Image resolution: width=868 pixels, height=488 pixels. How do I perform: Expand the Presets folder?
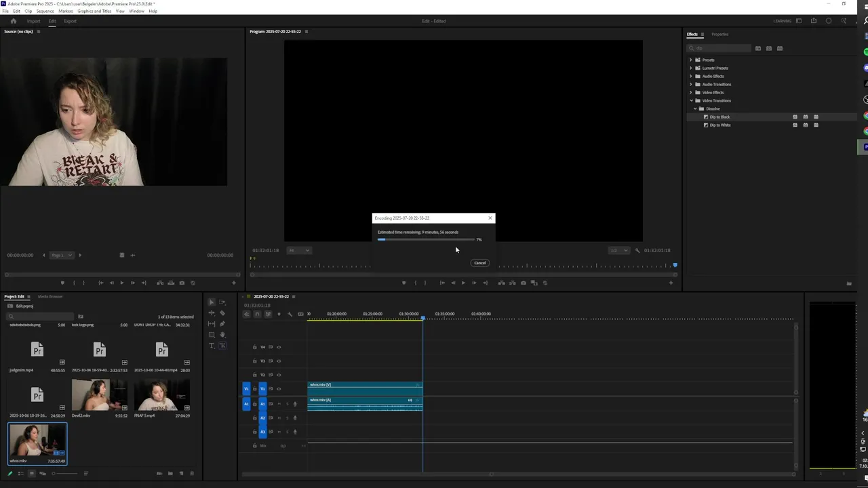point(691,60)
